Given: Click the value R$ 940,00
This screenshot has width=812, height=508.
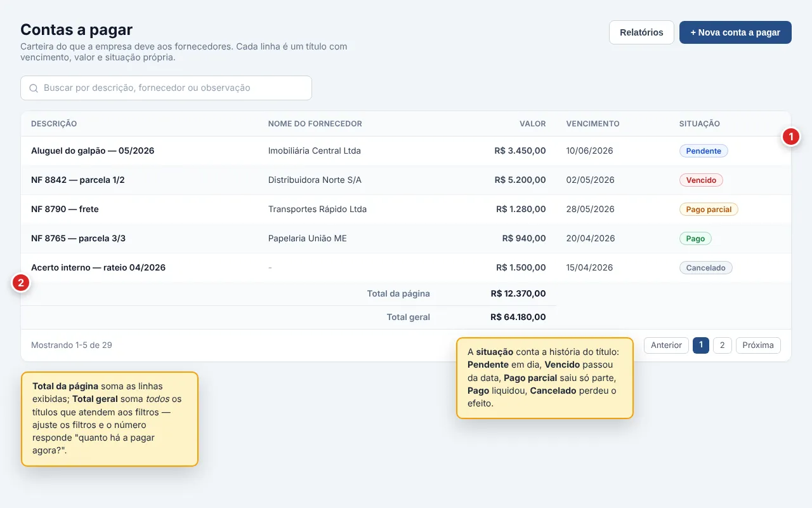Looking at the screenshot, I should (x=524, y=239).
